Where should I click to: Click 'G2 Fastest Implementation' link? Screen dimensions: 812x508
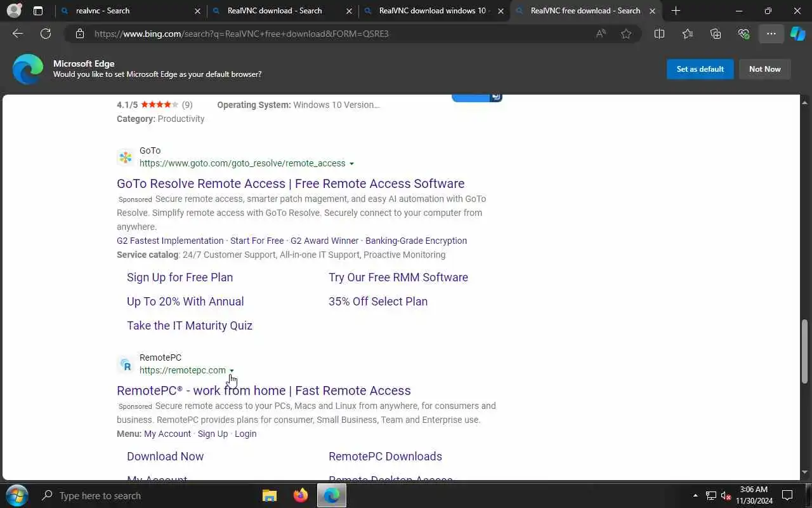click(x=170, y=241)
